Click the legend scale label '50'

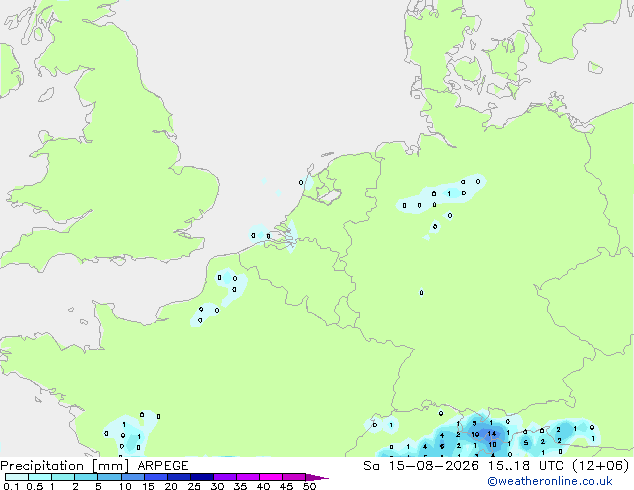coord(309,486)
